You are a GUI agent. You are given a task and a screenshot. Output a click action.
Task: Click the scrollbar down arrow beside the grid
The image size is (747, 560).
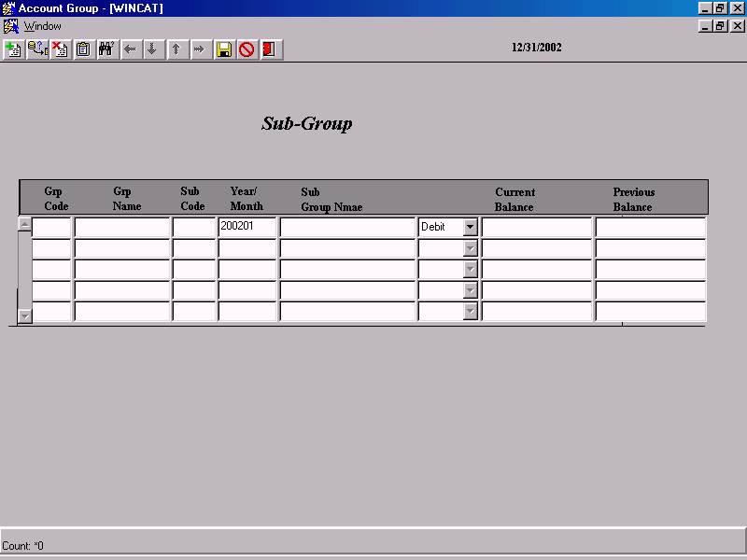[25, 316]
